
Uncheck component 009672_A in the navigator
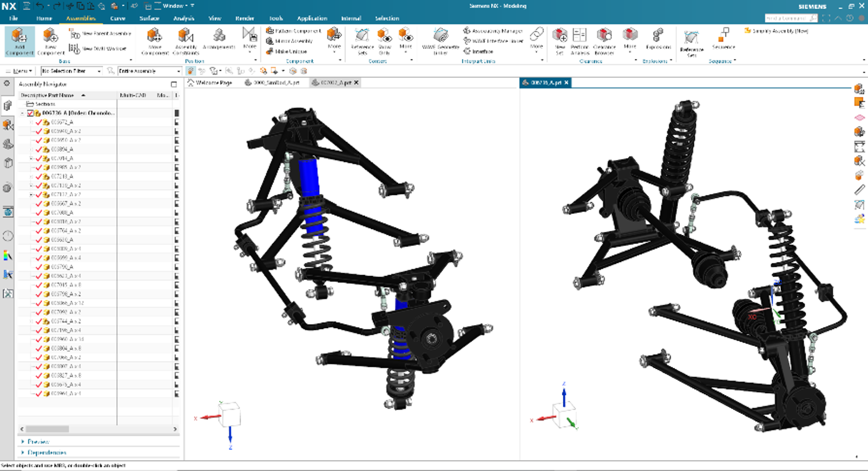[38, 122]
